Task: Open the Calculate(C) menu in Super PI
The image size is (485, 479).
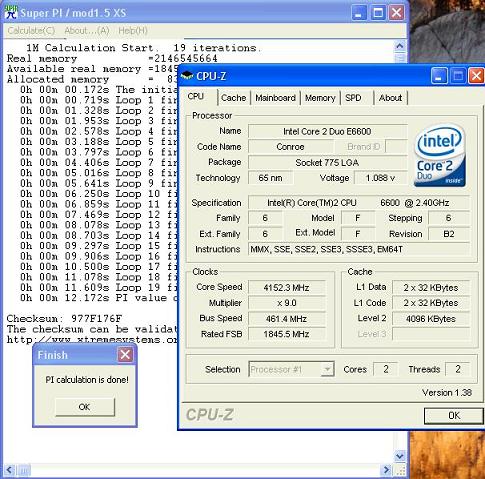Action: click(x=31, y=31)
